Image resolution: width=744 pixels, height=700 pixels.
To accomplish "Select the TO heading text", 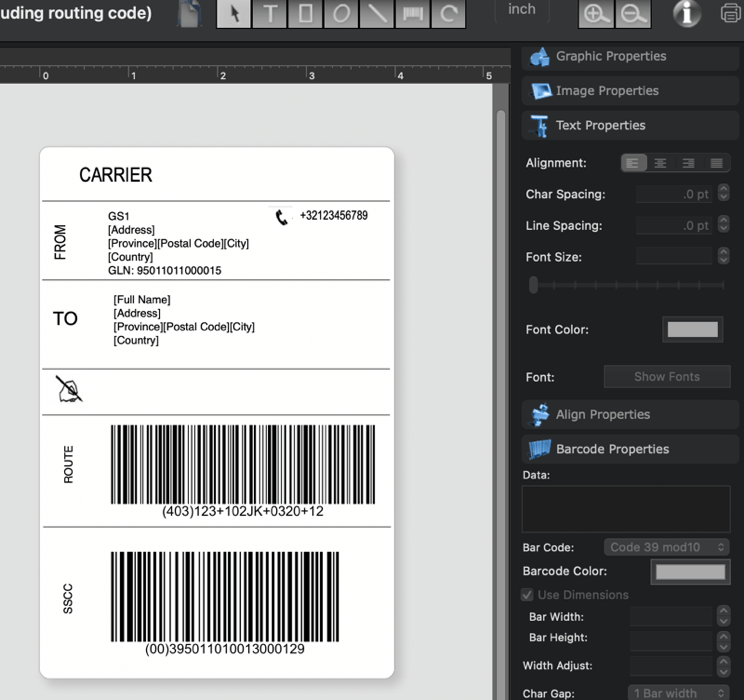I will (65, 318).
